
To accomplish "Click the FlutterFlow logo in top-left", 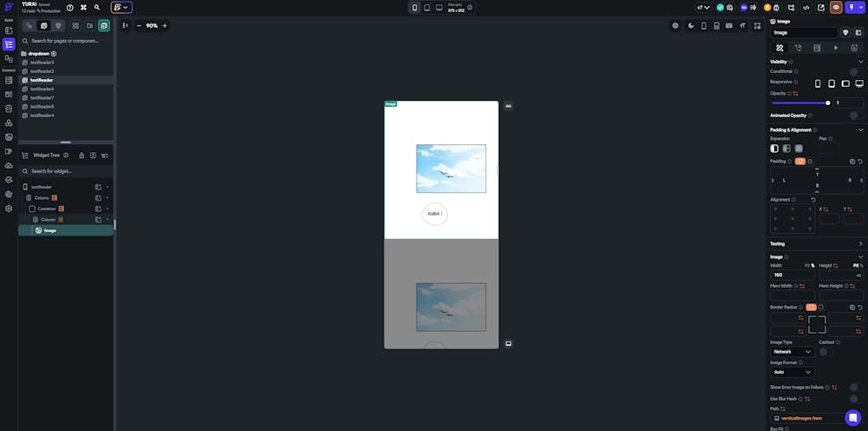I will (9, 8).
